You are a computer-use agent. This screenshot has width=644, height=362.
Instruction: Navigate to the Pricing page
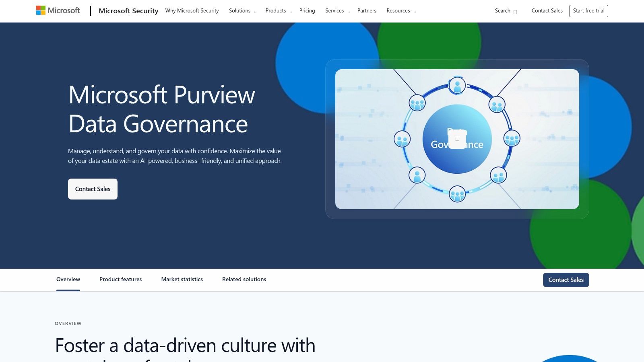click(307, 11)
